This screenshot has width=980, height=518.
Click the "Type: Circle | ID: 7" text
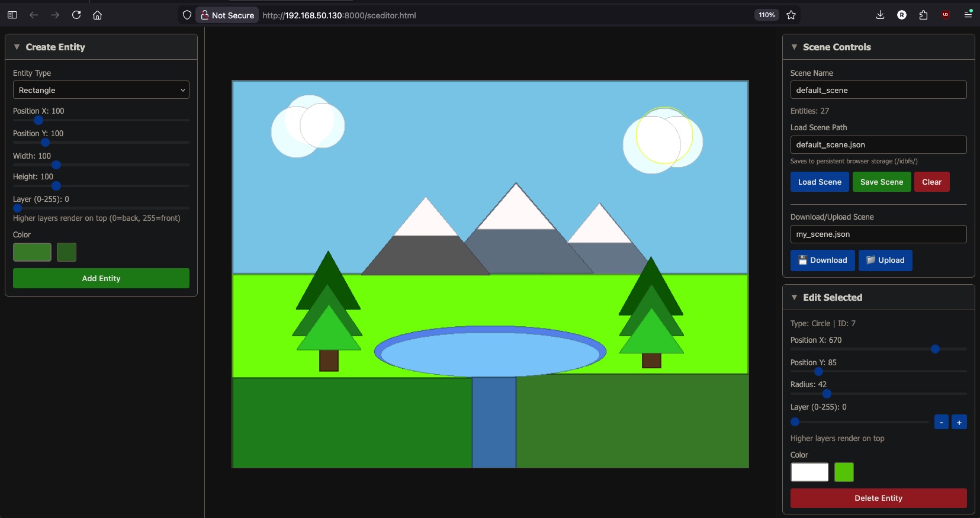tap(822, 323)
